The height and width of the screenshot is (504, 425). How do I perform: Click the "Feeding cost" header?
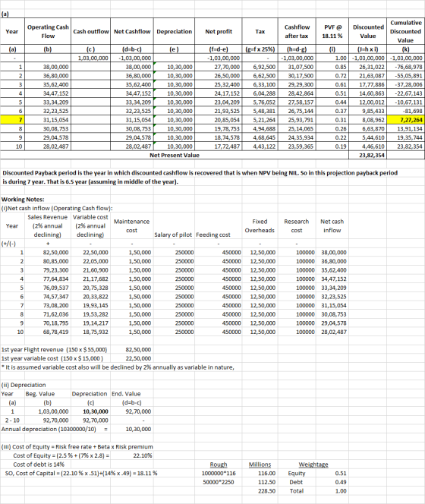pyautogui.click(x=213, y=235)
